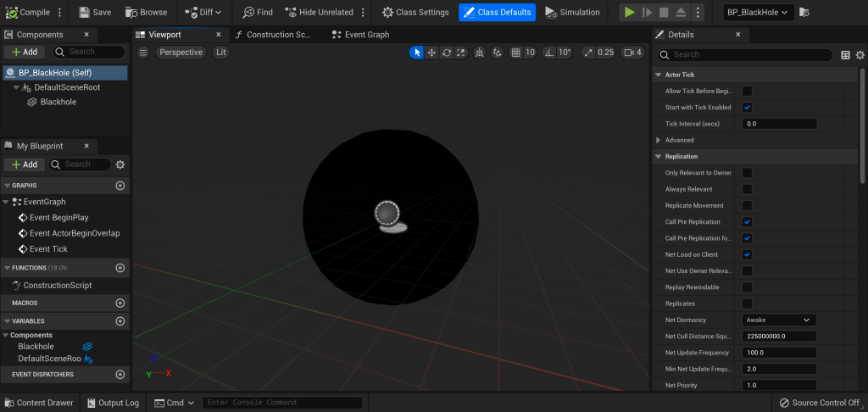
Task: Disable Start with Tick Enabled checkbox
Action: point(747,108)
